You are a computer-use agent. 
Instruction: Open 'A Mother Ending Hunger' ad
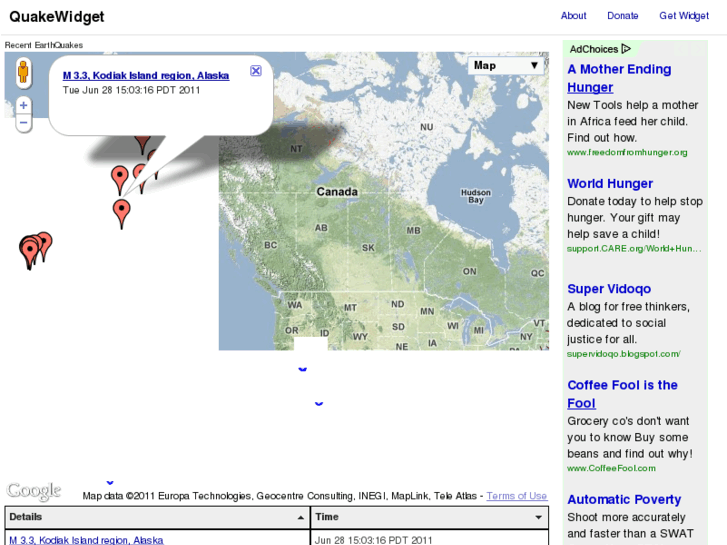tap(619, 78)
